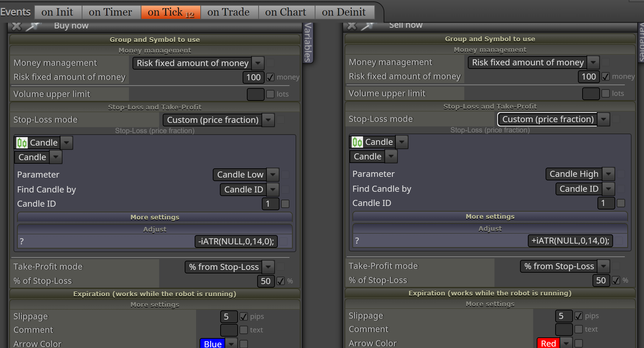Open Sell now Find Candle by dropdown

pos(585,189)
